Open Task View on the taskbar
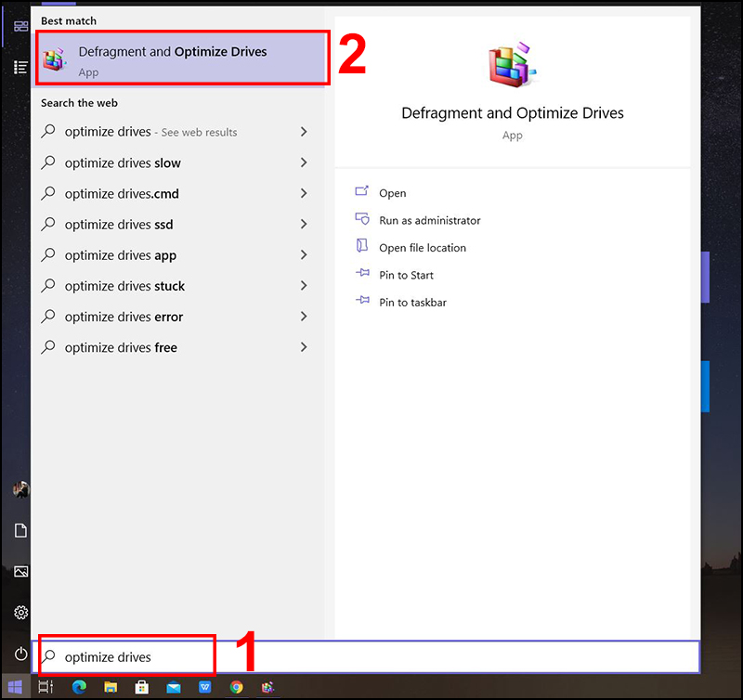743x700 pixels. pos(46,687)
